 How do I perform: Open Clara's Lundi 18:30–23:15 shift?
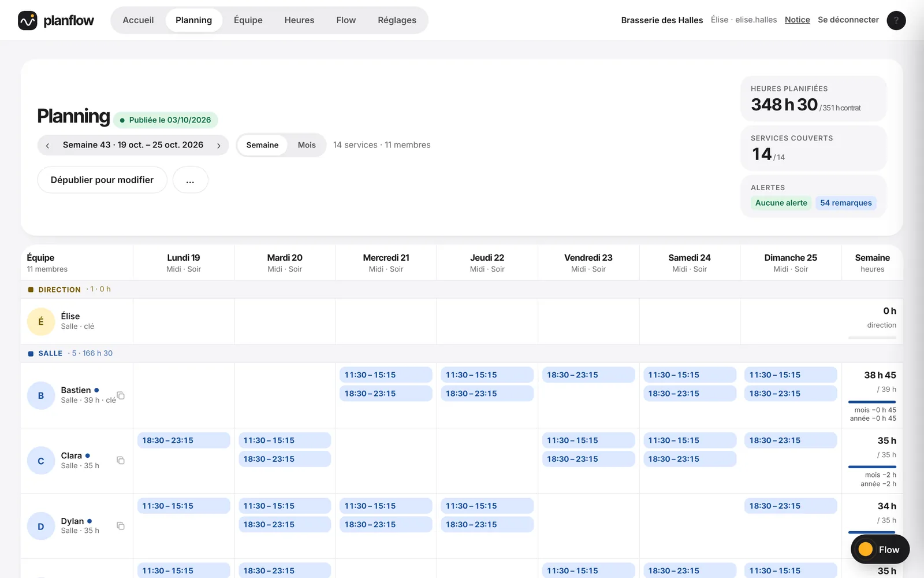pyautogui.click(x=183, y=440)
